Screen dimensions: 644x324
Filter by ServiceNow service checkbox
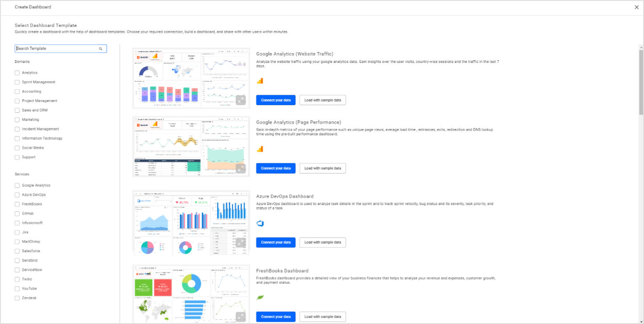[x=17, y=270]
